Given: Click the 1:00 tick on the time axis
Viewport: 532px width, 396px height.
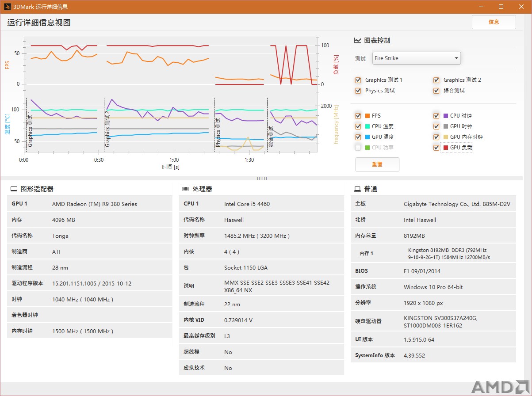Looking at the screenshot, I should point(174,160).
